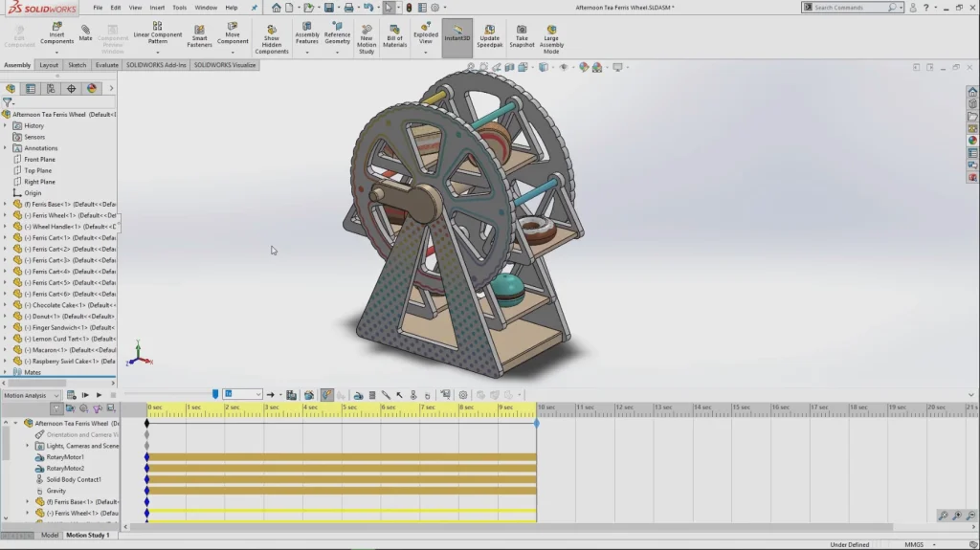Toggle the Autokey button in motion toolbar
The width and height of the screenshot is (980, 550).
point(327,394)
